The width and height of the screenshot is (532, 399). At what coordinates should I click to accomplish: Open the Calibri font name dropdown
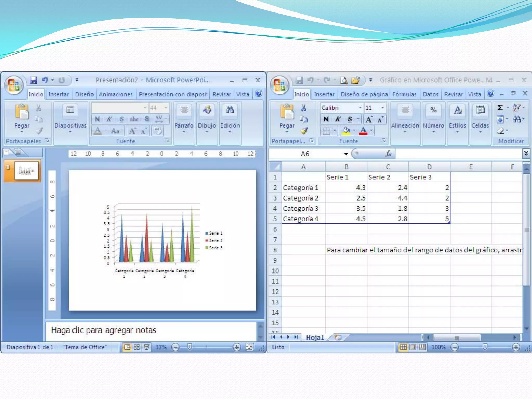(x=360, y=108)
